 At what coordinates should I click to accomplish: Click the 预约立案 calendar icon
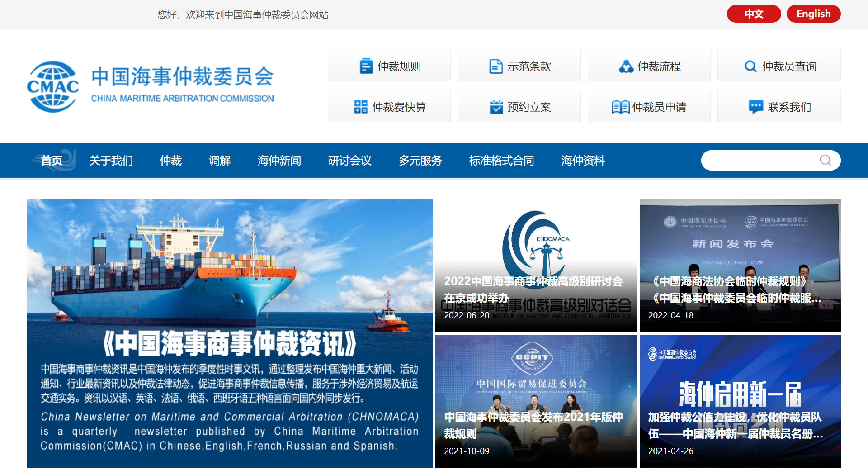click(x=496, y=107)
